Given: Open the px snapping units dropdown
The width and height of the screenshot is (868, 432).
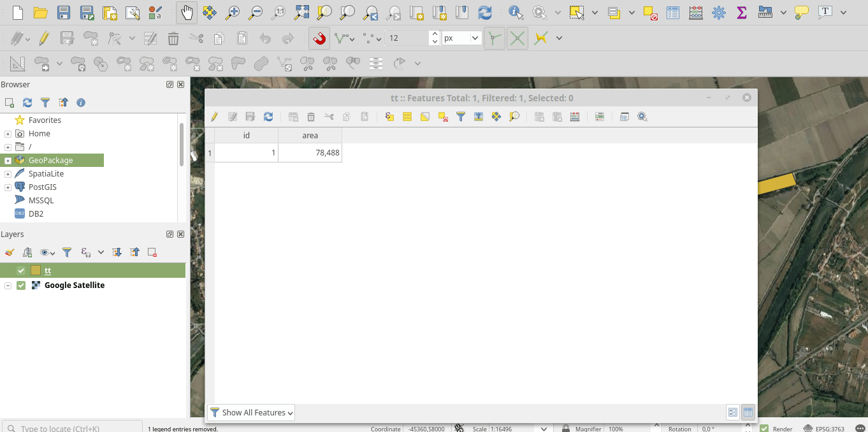Looking at the screenshot, I should coord(461,38).
